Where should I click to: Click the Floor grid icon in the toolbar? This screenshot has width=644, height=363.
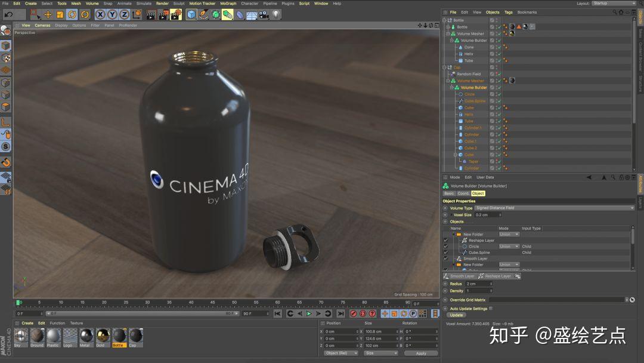click(x=252, y=15)
